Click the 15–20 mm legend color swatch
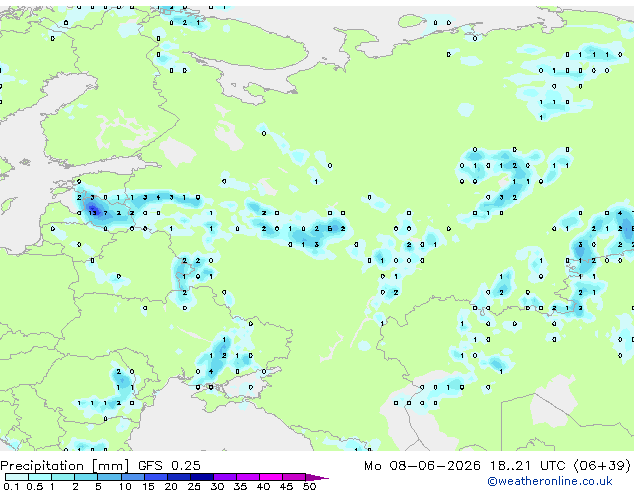This screenshot has height=490, width=634. [x=156, y=477]
